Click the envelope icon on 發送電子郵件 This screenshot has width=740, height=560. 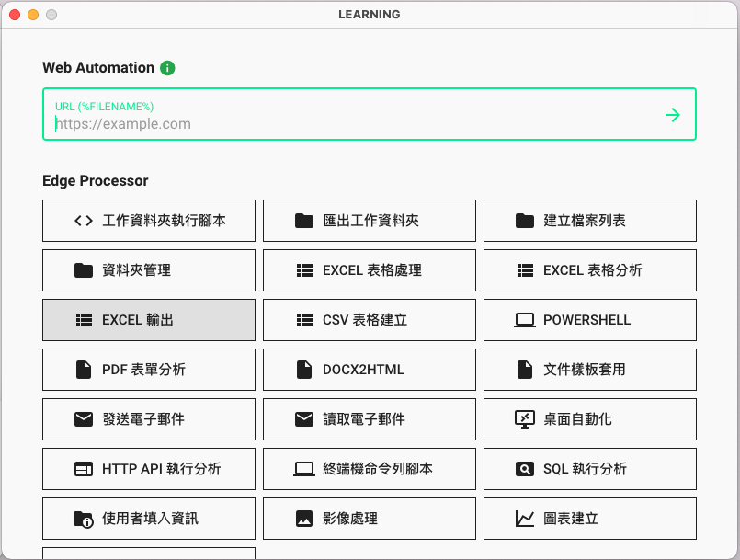(x=84, y=419)
